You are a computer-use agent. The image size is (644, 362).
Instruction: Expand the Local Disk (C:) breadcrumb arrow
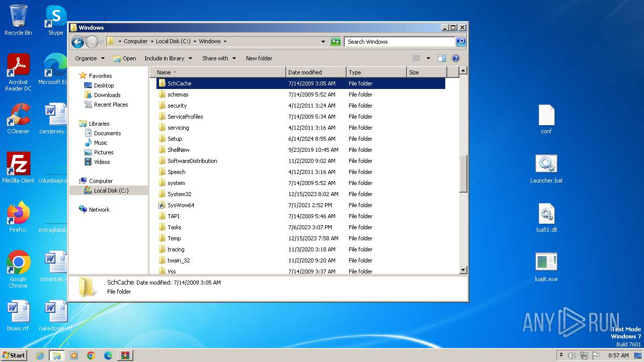click(x=195, y=42)
